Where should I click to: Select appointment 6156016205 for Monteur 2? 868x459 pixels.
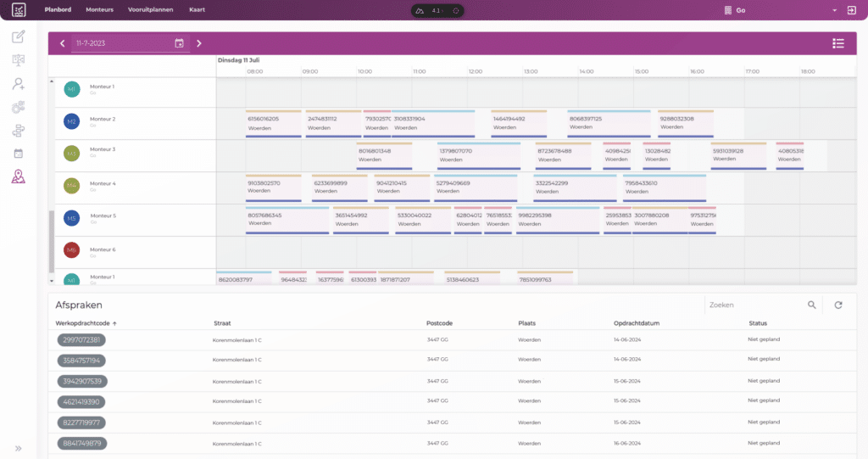tap(274, 123)
